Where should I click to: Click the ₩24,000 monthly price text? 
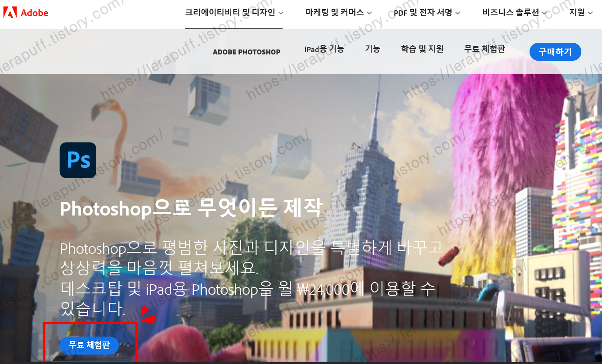tap(323, 289)
